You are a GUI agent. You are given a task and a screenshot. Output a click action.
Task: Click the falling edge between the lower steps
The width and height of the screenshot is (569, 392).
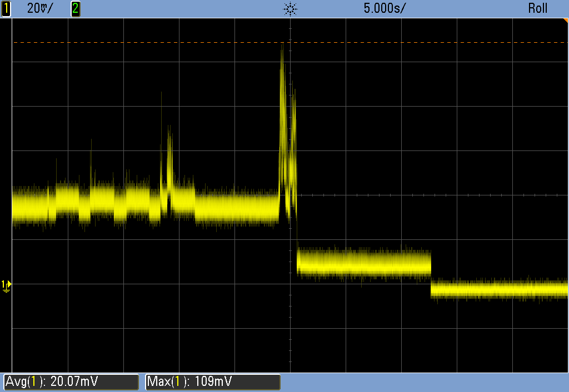point(431,275)
